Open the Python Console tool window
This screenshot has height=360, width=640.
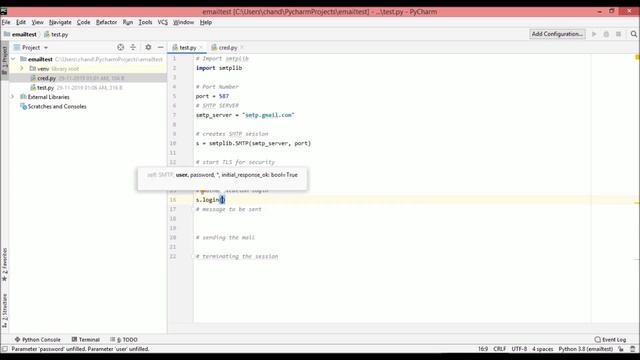pos(38,339)
